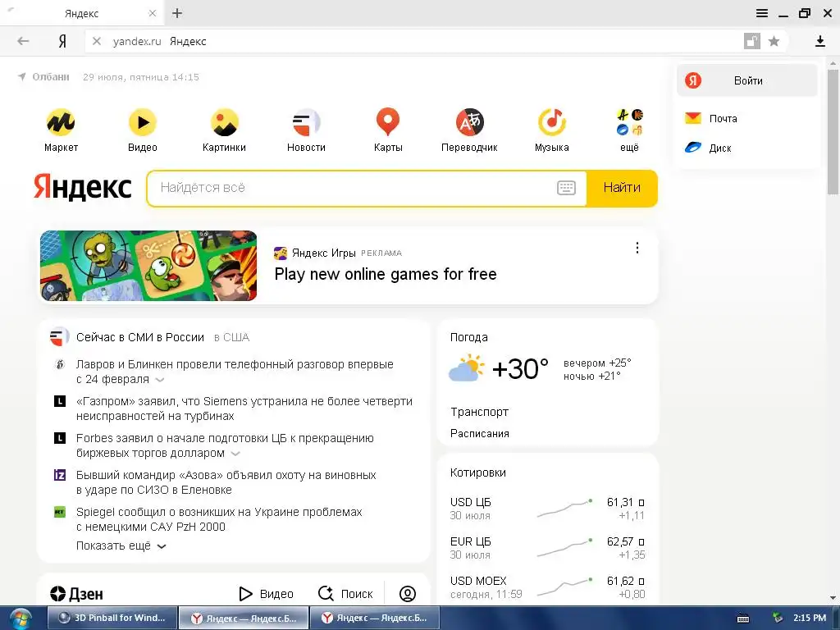This screenshot has width=840, height=630.
Task: Open the Транспорт link
Action: tap(479, 412)
